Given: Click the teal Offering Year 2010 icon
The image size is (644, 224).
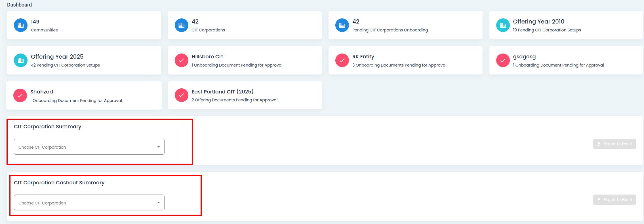Looking at the screenshot, I should click(x=503, y=25).
